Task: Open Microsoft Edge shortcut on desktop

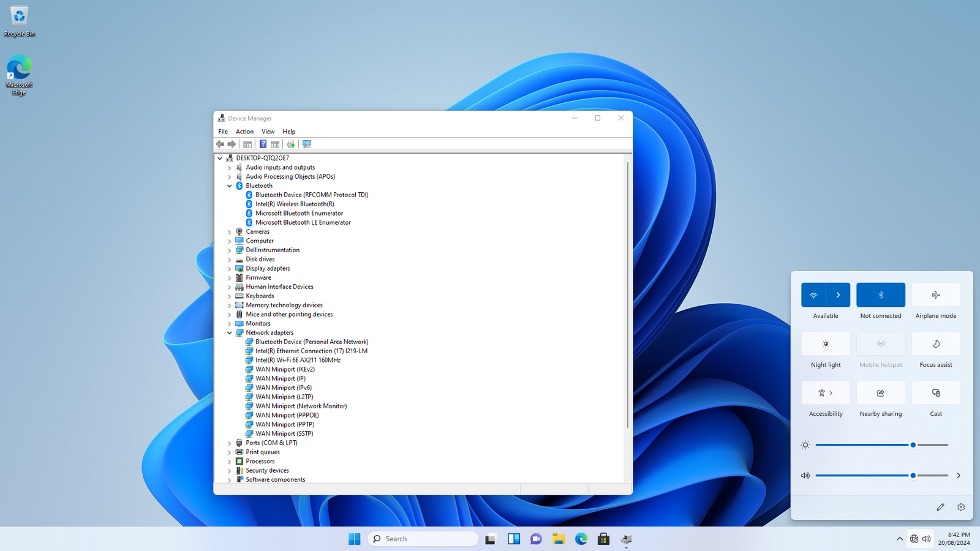Action: click(19, 75)
